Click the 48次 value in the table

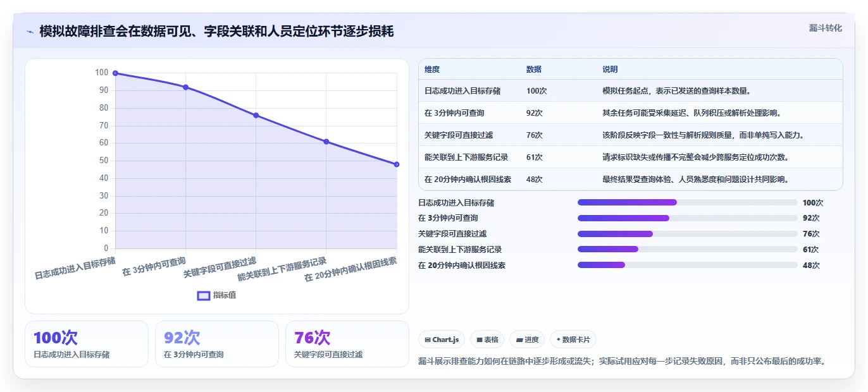point(535,180)
